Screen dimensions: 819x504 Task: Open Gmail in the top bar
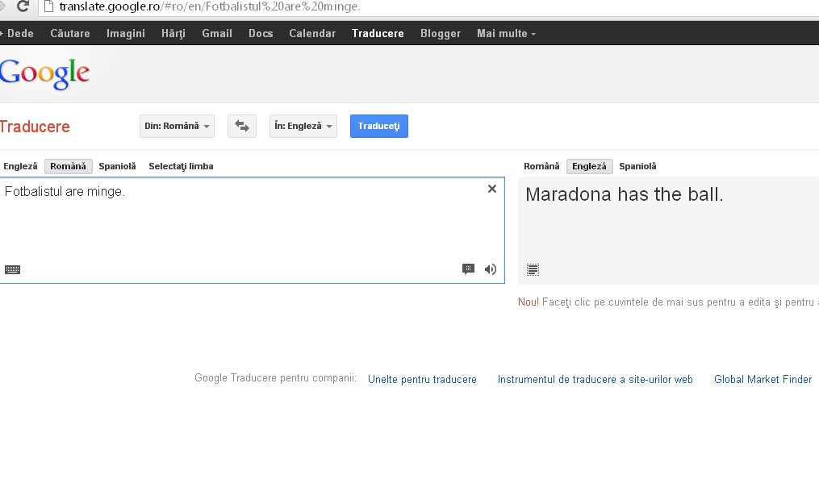[217, 33]
